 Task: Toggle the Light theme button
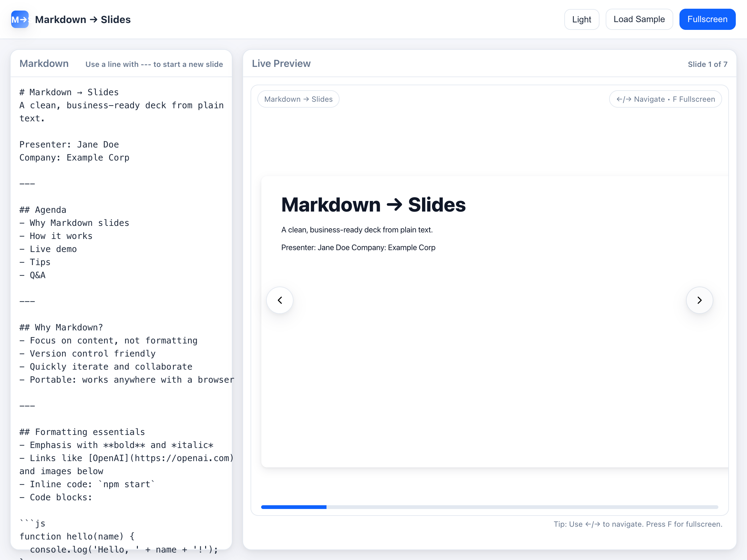(581, 19)
